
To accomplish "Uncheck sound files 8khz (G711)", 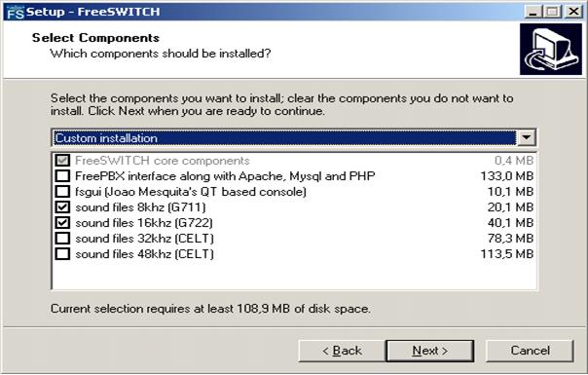I will click(62, 206).
